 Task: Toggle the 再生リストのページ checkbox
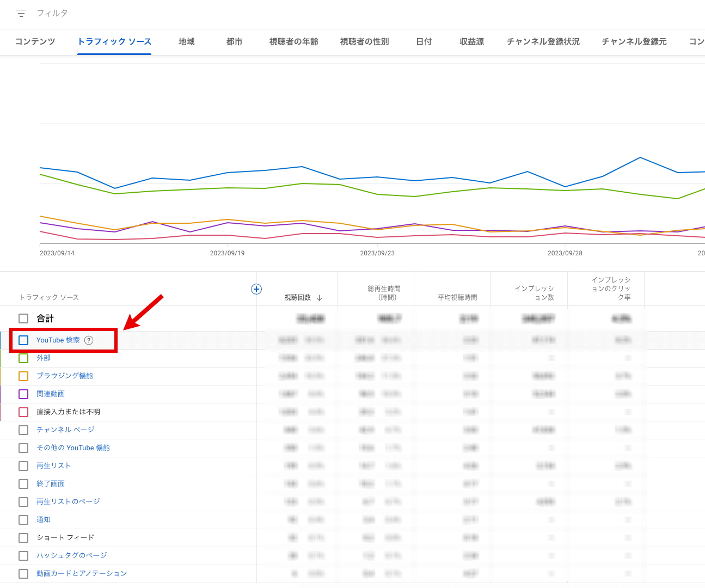pos(23,502)
